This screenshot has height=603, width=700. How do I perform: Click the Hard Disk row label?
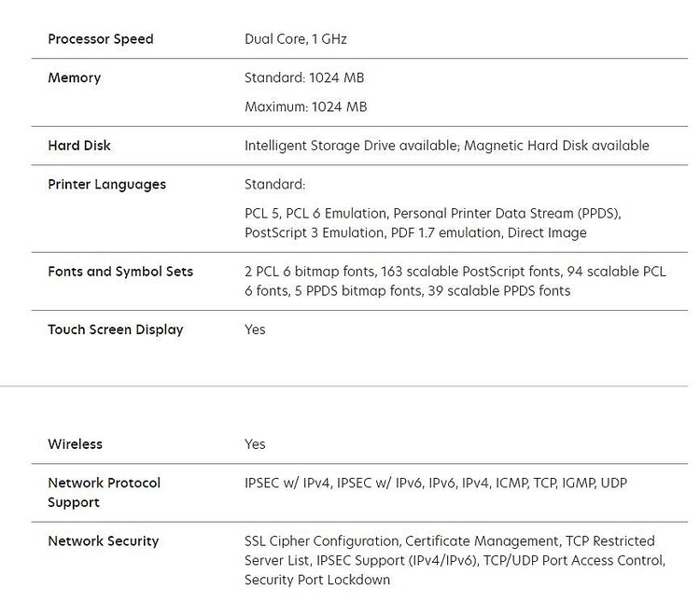pyautogui.click(x=79, y=146)
